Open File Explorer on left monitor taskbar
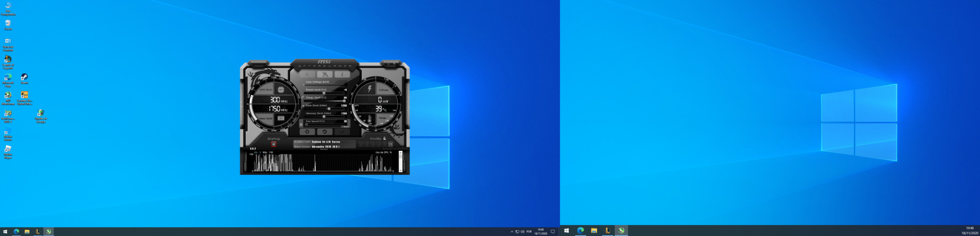The height and width of the screenshot is (236, 980). click(x=27, y=232)
